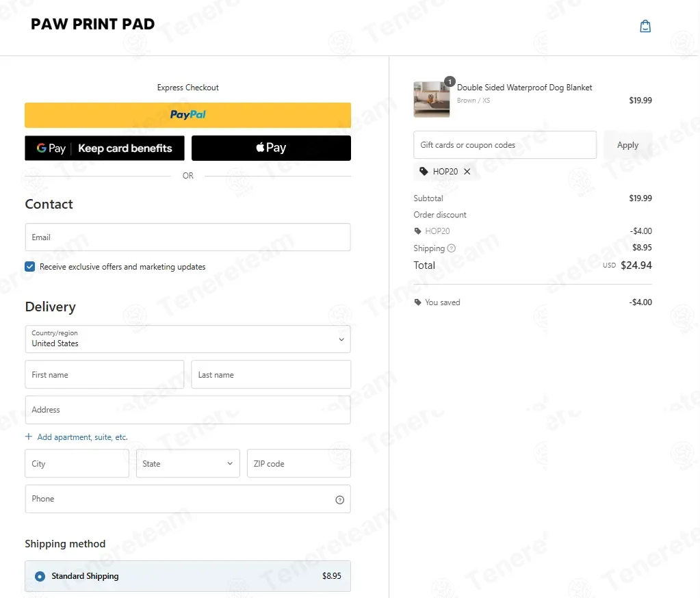Pay with the Apple Pay button
Viewport: 700px width, 598px height.
coord(271,148)
